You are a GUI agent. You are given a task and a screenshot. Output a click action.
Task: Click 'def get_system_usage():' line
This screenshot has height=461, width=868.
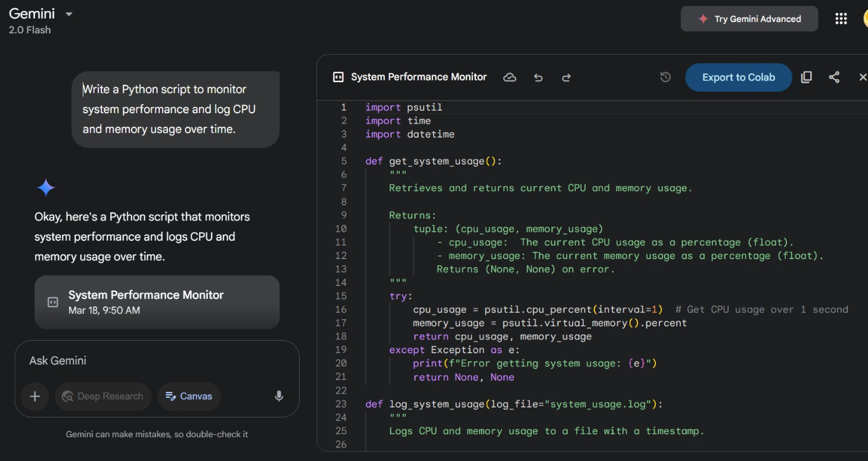point(434,161)
